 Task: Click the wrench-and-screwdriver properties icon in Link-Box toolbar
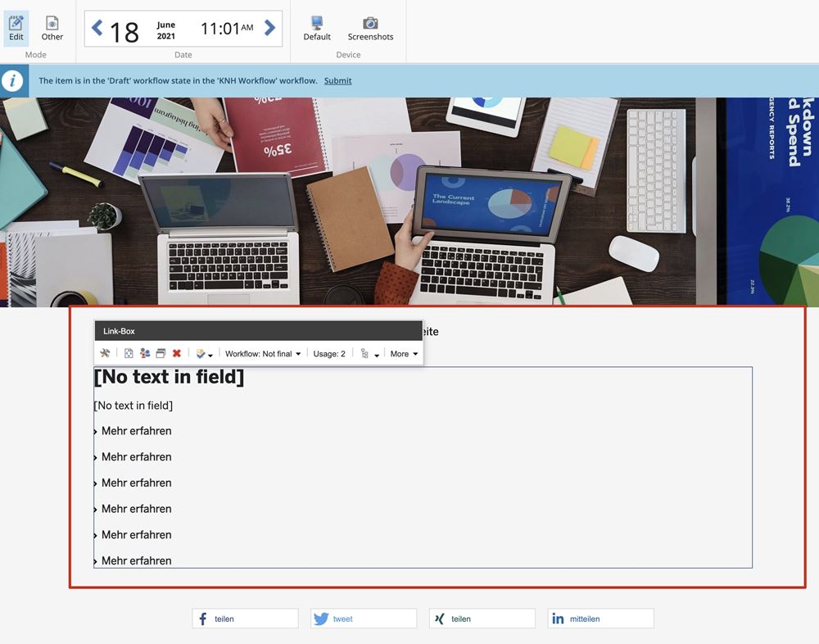[x=105, y=354]
